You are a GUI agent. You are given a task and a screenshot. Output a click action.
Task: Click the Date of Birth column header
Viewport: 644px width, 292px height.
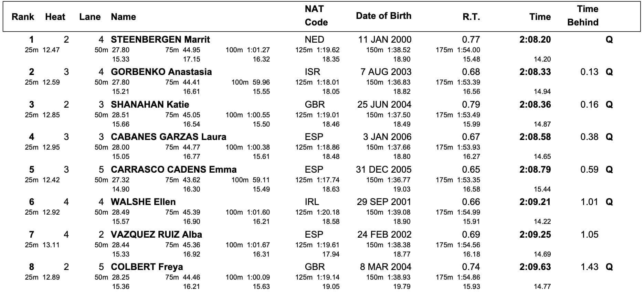(x=383, y=16)
